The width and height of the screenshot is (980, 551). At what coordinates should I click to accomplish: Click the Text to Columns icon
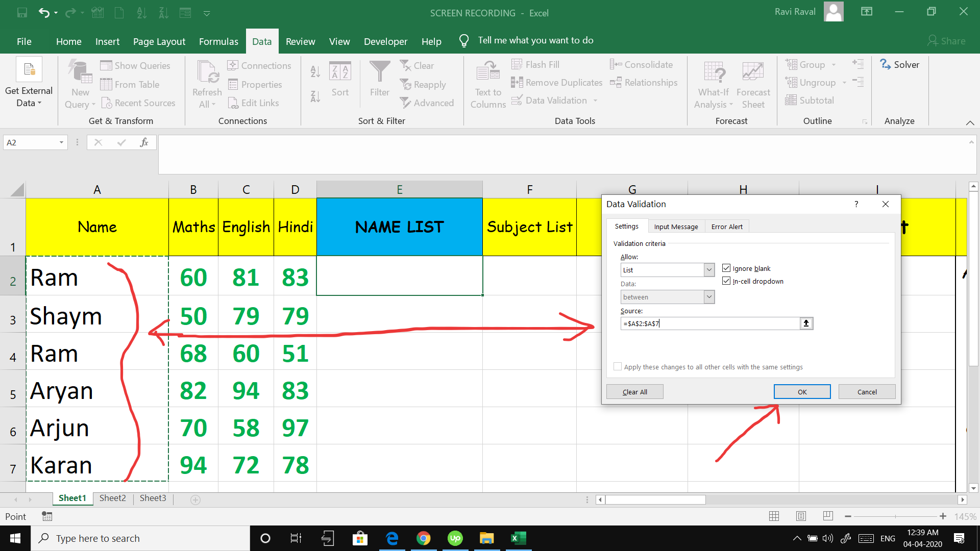coord(487,71)
